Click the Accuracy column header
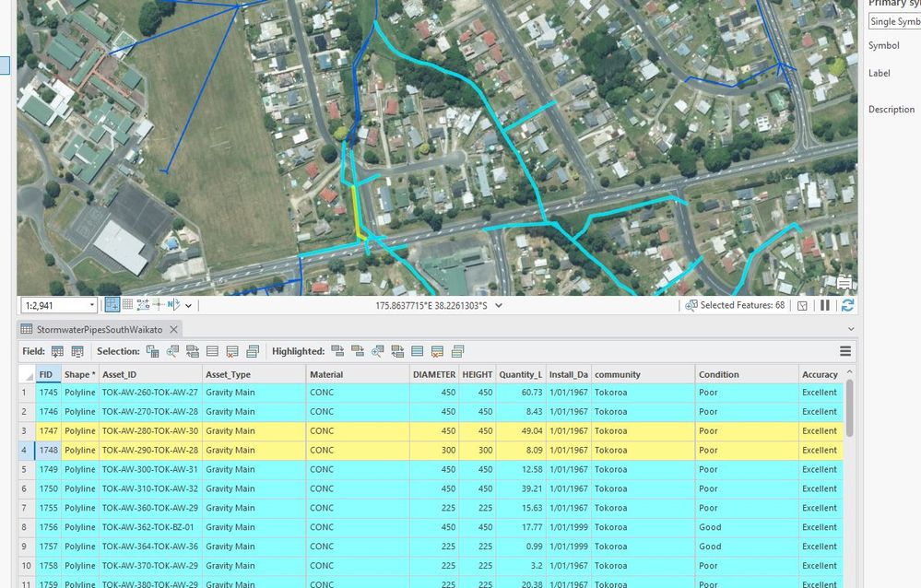 point(821,374)
